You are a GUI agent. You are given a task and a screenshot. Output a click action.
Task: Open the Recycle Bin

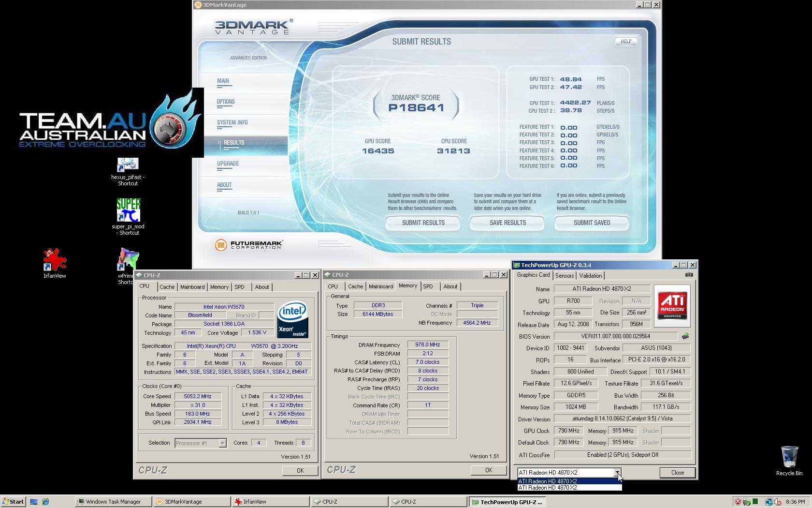[789, 461]
